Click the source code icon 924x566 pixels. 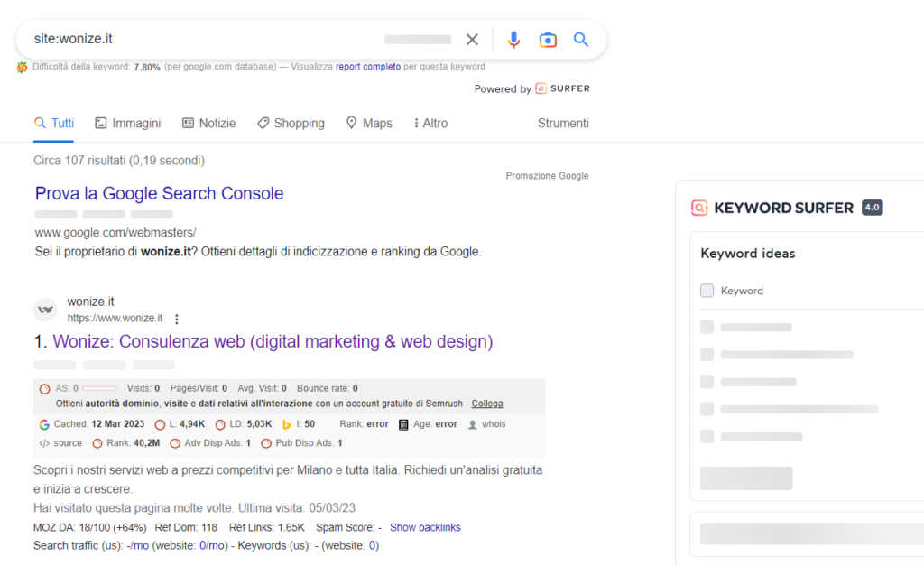tap(44, 443)
